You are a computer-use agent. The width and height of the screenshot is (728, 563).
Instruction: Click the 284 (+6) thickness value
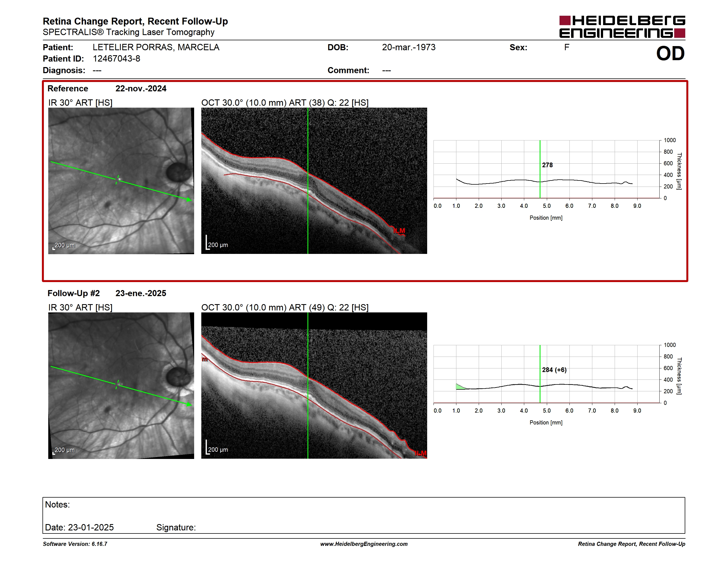pos(554,370)
